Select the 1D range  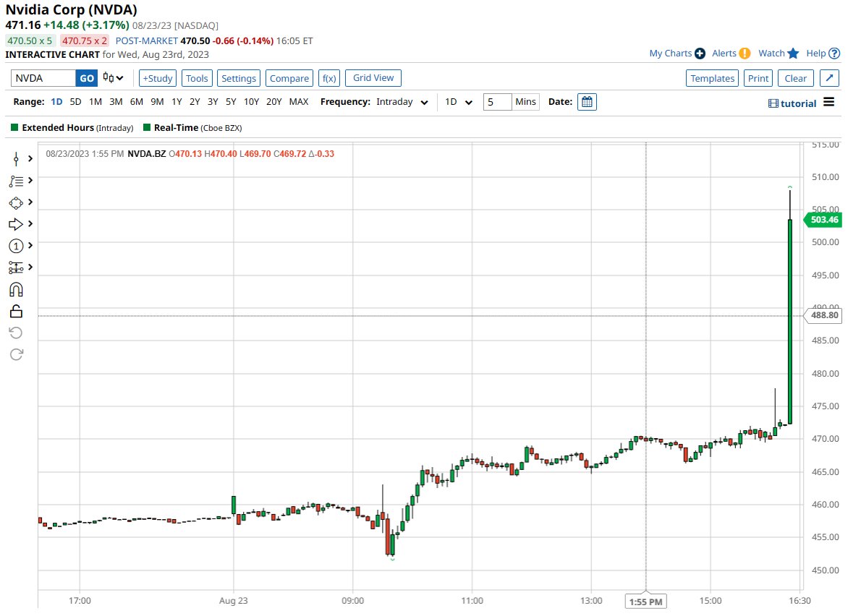tap(56, 102)
